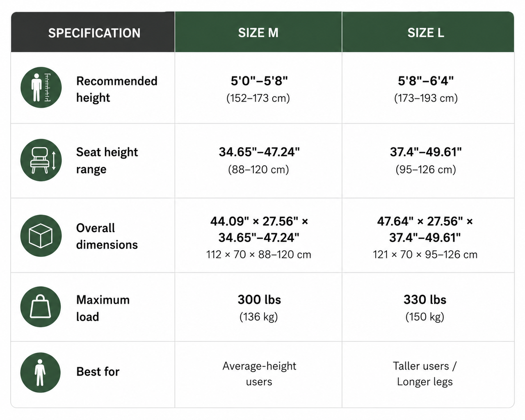The image size is (525, 420).
Task: Click the Best for standing person icon
Action: click(41, 372)
